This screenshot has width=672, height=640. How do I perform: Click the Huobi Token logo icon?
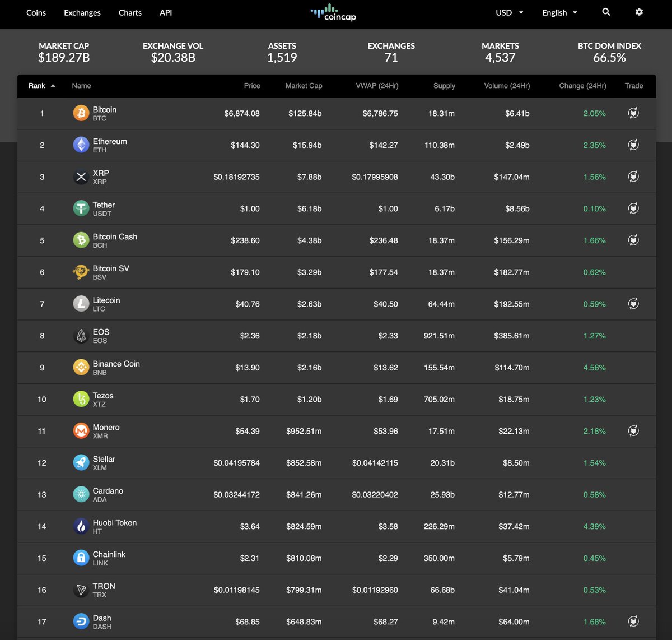tap(81, 526)
